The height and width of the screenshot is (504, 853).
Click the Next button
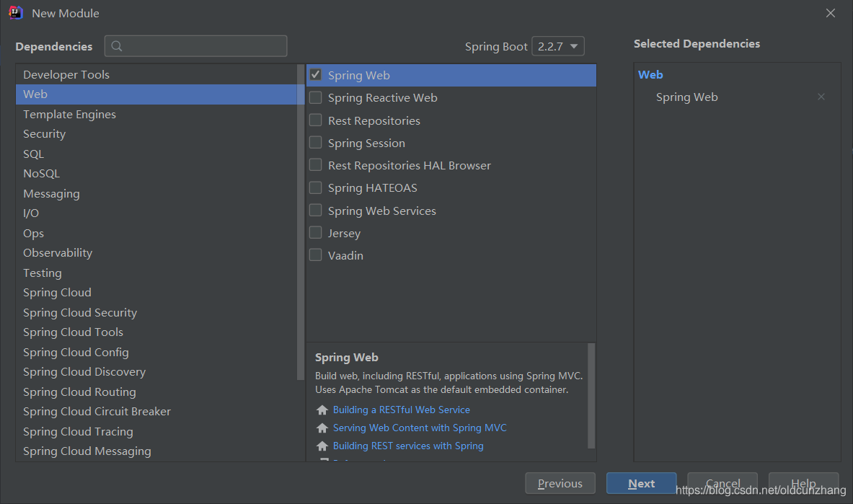click(x=642, y=483)
